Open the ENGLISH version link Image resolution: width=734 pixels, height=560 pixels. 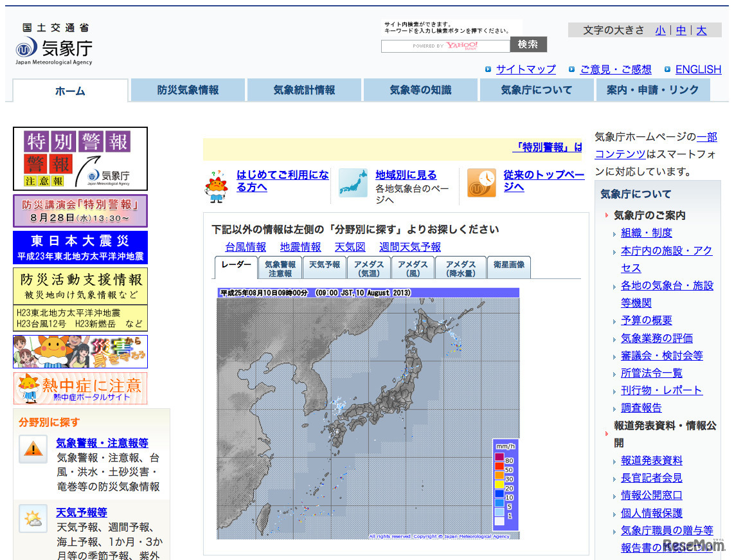point(698,69)
